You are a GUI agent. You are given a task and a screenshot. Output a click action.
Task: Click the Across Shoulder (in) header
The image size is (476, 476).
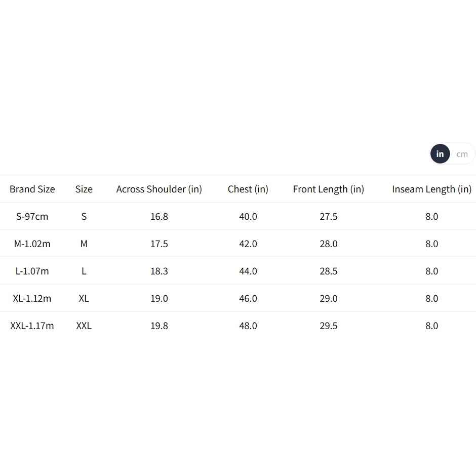pos(159,189)
